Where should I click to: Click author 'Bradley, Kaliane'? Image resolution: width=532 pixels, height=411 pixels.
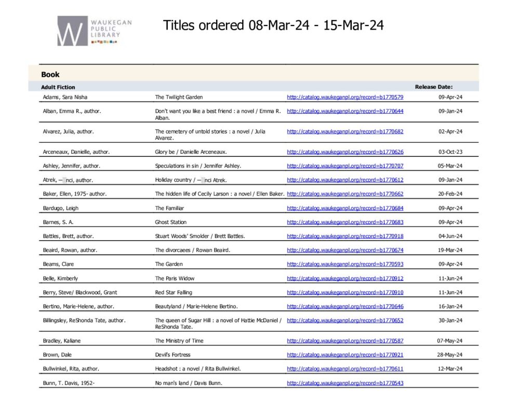pos(62,340)
